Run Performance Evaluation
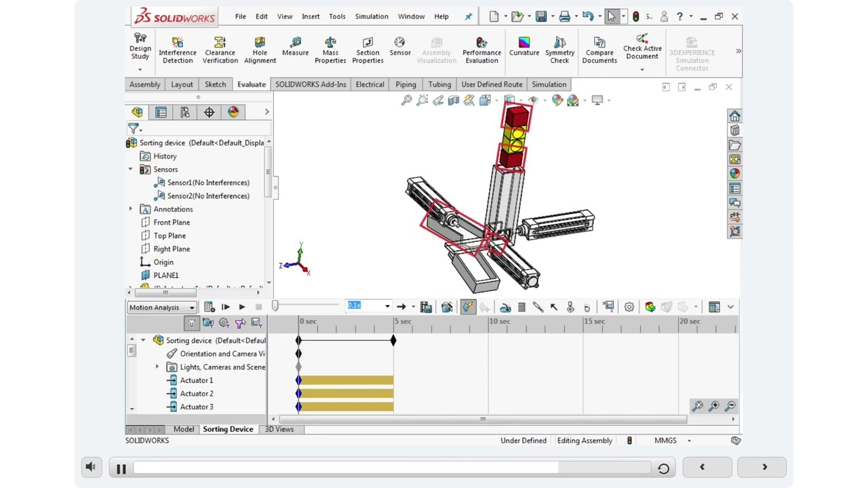868x488 pixels. point(481,51)
